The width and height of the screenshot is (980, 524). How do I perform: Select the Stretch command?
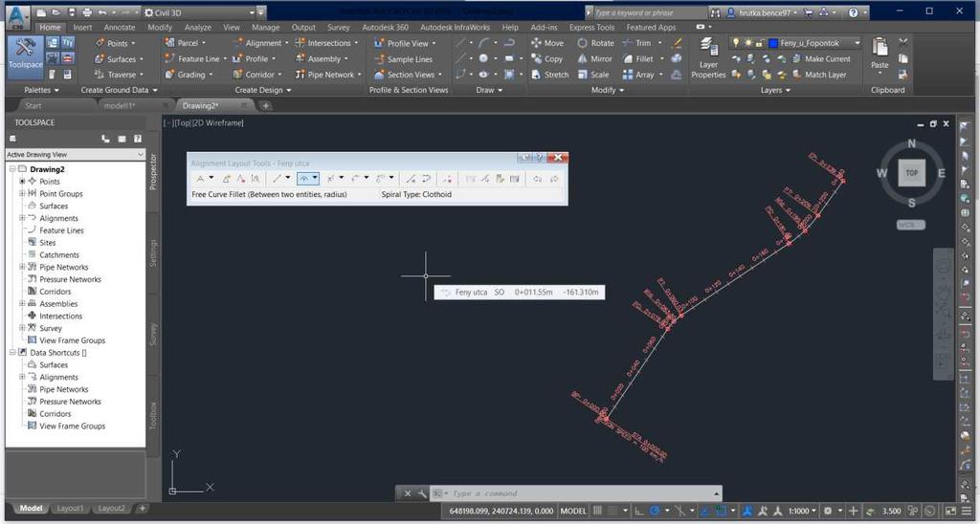[550, 75]
